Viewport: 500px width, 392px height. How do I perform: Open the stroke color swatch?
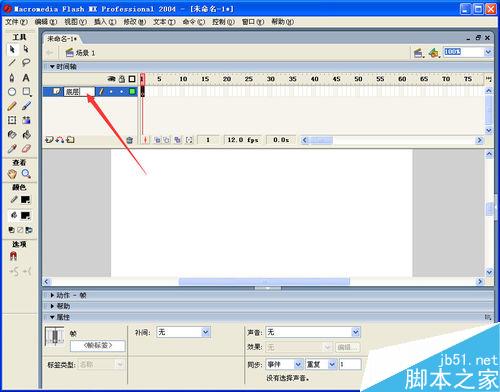[26, 200]
